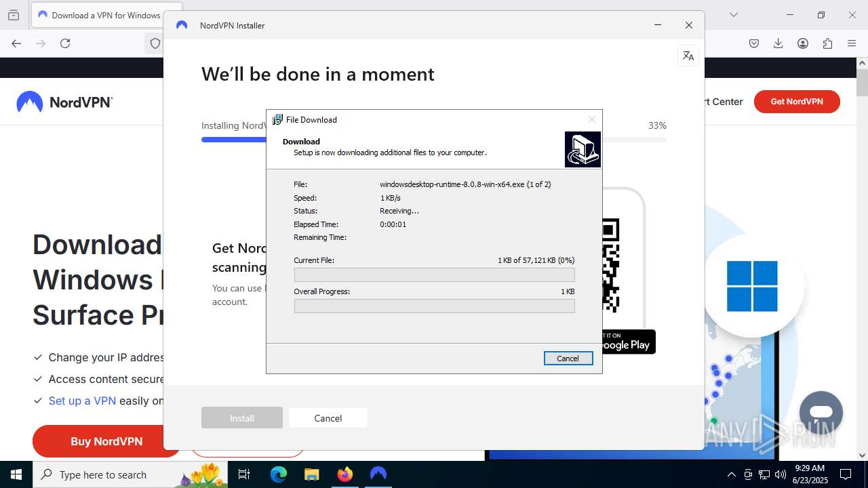Image resolution: width=868 pixels, height=488 pixels.
Task: Click the network icon in system tray
Action: pos(764,474)
